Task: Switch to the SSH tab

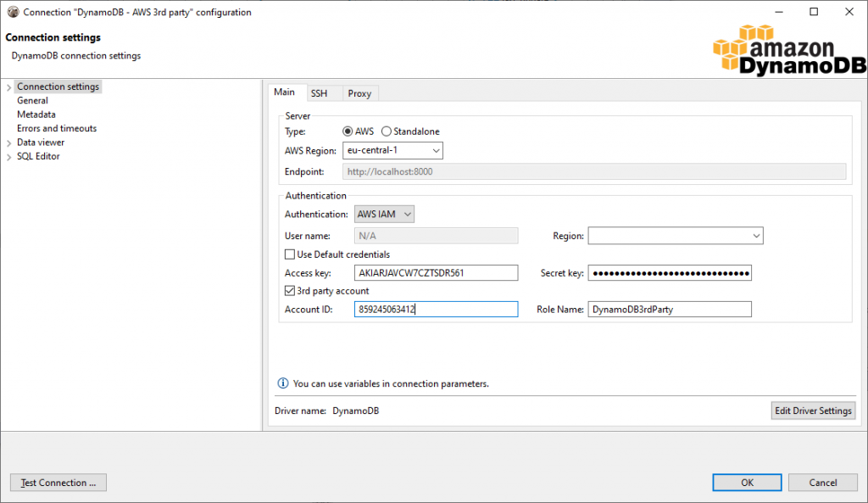Action: [319, 93]
